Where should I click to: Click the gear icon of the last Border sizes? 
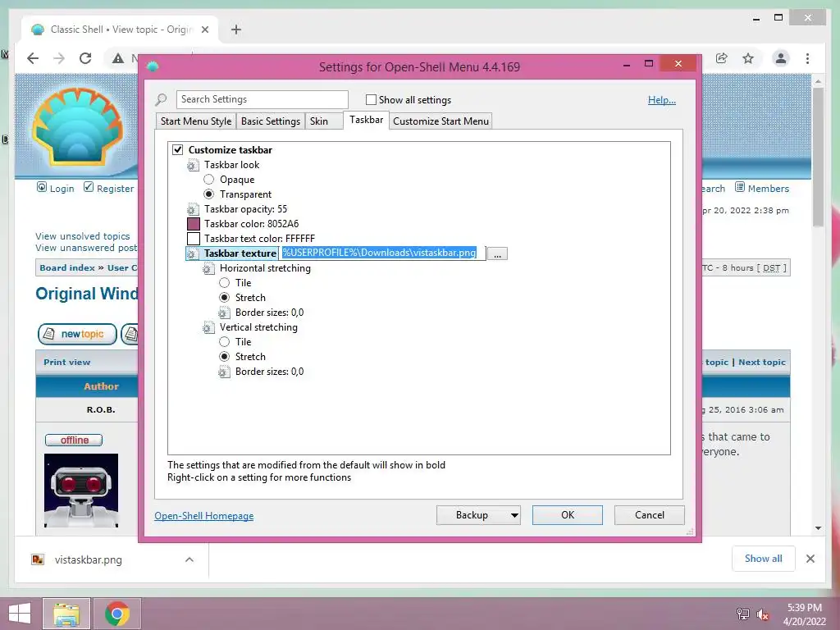coord(224,372)
